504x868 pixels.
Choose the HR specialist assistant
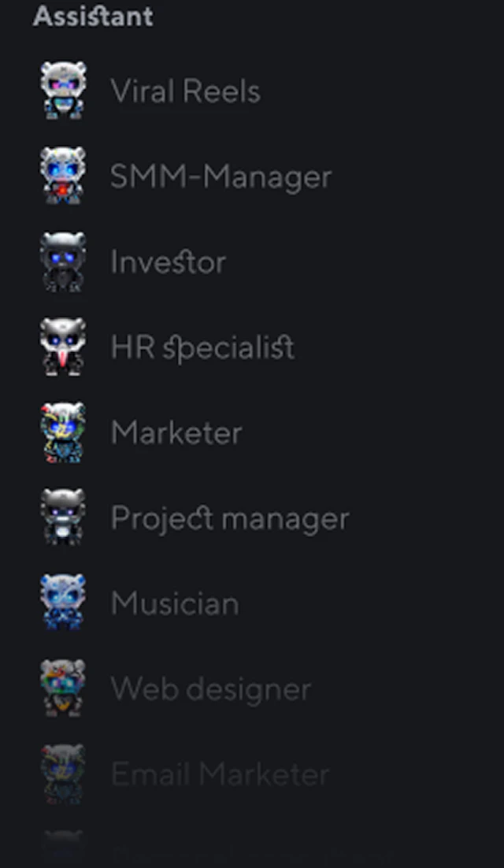[x=202, y=348]
